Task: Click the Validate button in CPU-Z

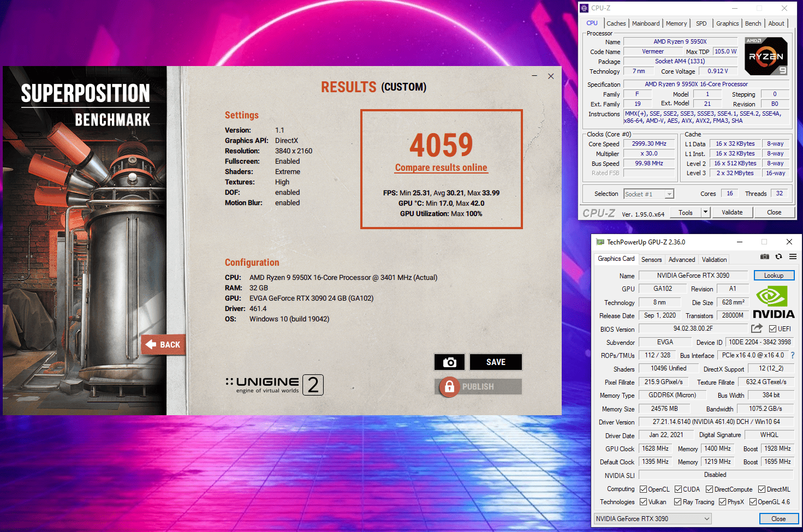Action: (x=732, y=212)
